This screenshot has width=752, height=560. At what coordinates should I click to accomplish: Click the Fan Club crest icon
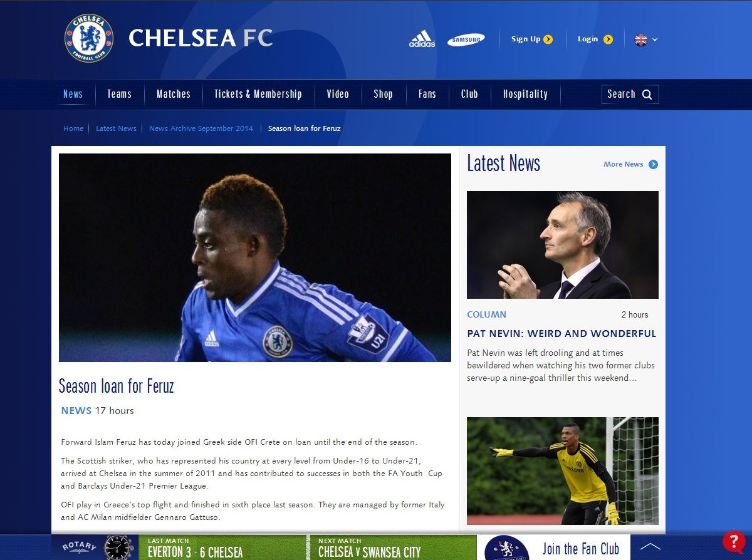(507, 548)
